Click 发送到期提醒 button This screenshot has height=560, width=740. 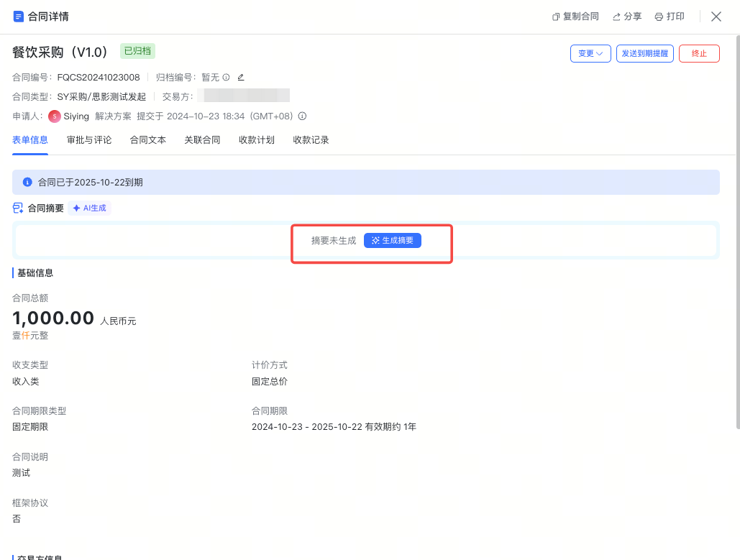[644, 53]
